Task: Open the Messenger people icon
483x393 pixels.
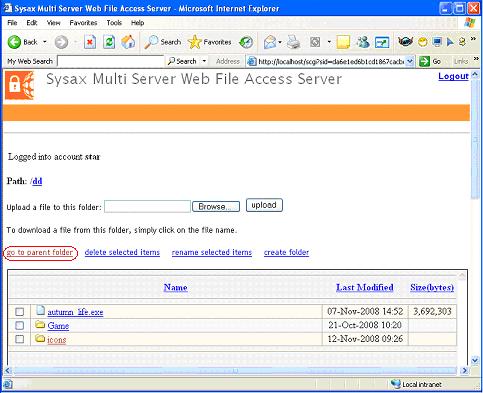Action: (363, 42)
